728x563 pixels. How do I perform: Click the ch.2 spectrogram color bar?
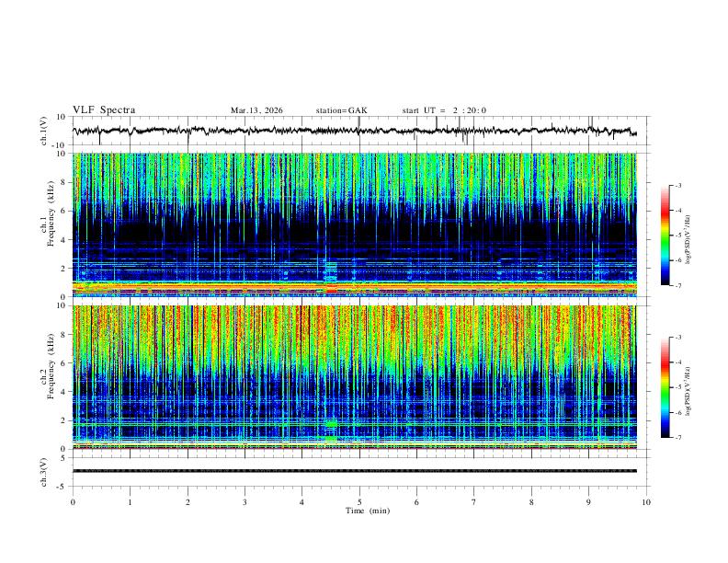[x=665, y=387]
